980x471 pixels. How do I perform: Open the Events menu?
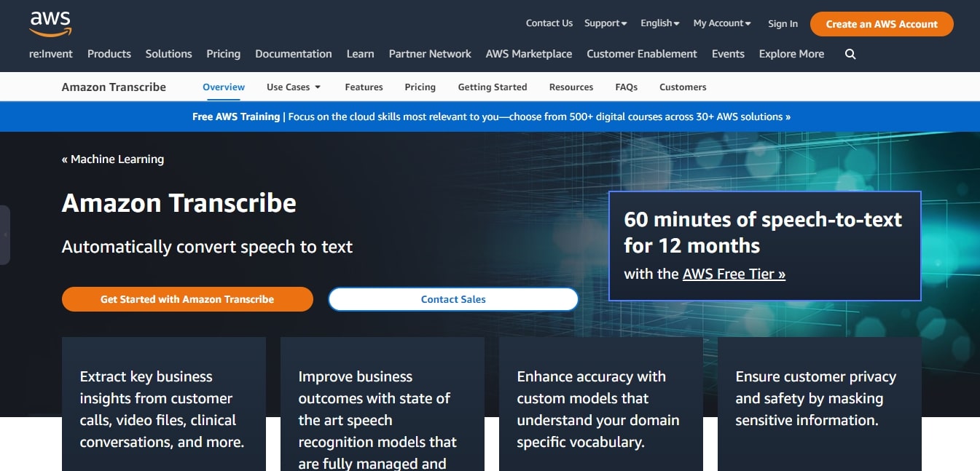728,54
